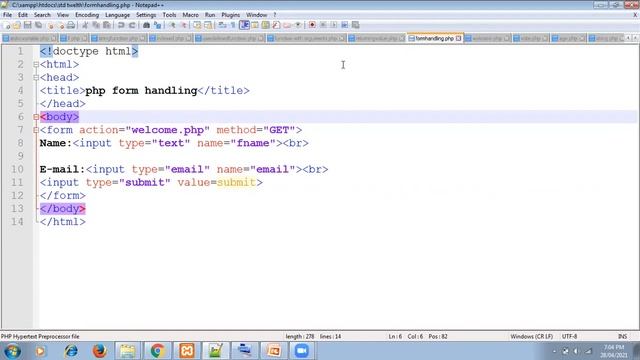640x360 pixels.
Task: Click the Stop Recording macro icon
Action: (x=323, y=25)
